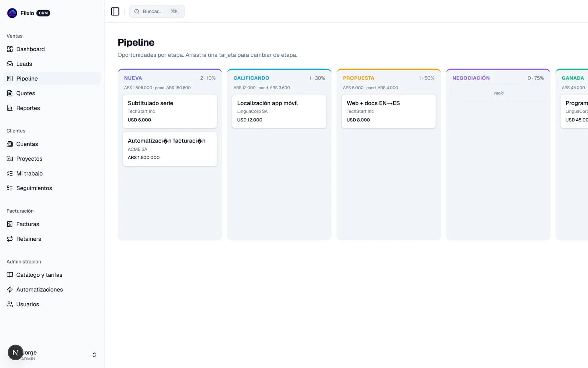Click the Flixio logo icon
588x368 pixels.
(12, 13)
